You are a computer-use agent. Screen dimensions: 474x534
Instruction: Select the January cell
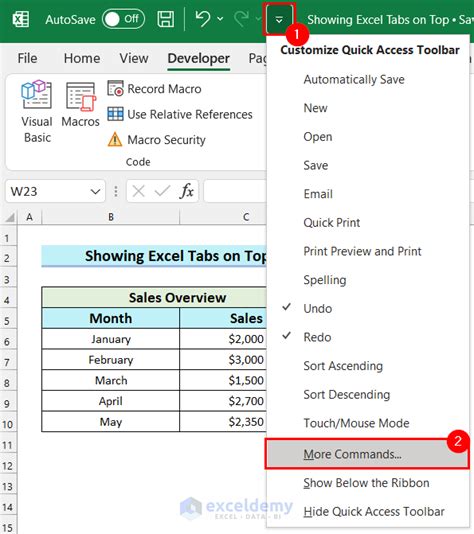click(x=111, y=339)
